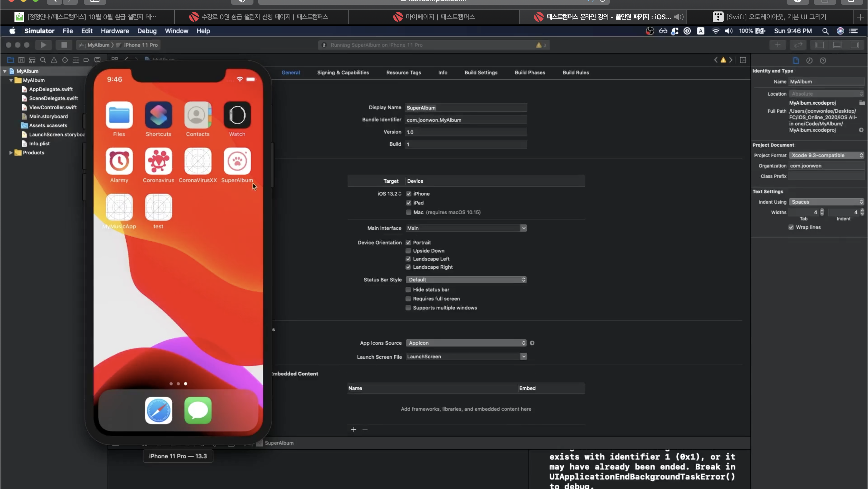Click the Display Name text field
This screenshot has height=489, width=868.
pos(466,108)
